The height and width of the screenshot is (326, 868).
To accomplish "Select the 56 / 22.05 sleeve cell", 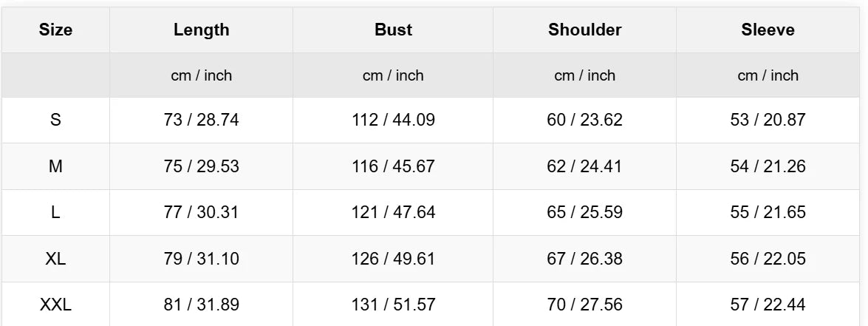I will pos(768,259).
